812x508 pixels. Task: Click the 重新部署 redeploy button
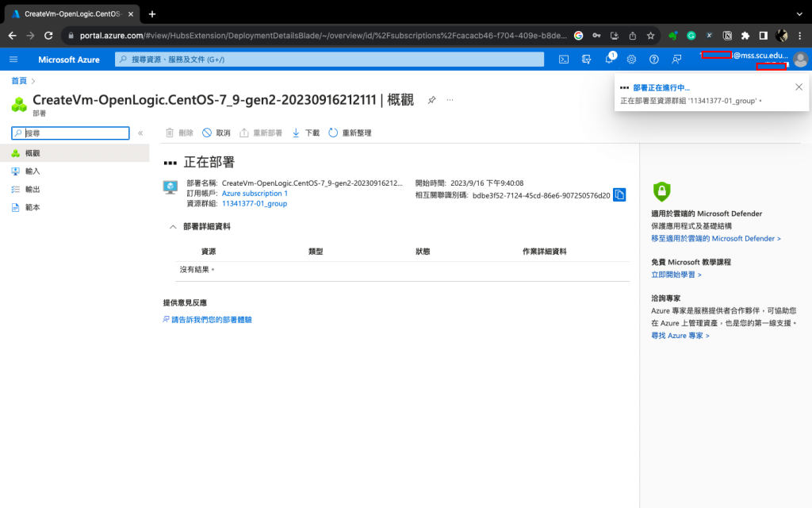pos(260,133)
